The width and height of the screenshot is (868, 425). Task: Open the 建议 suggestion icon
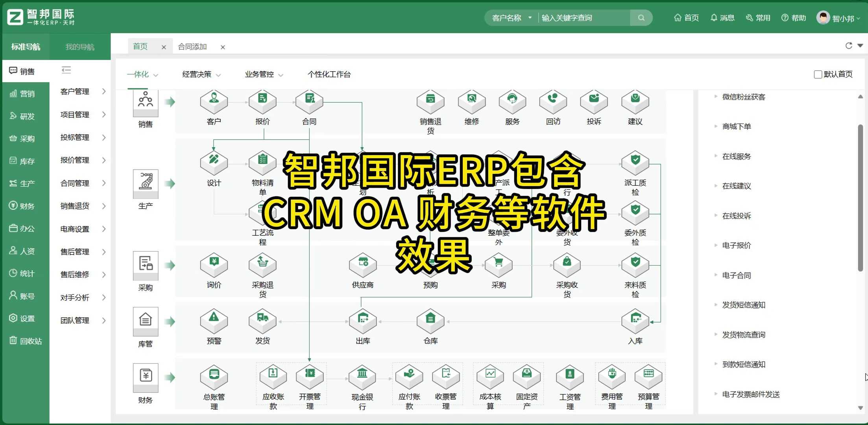click(635, 102)
